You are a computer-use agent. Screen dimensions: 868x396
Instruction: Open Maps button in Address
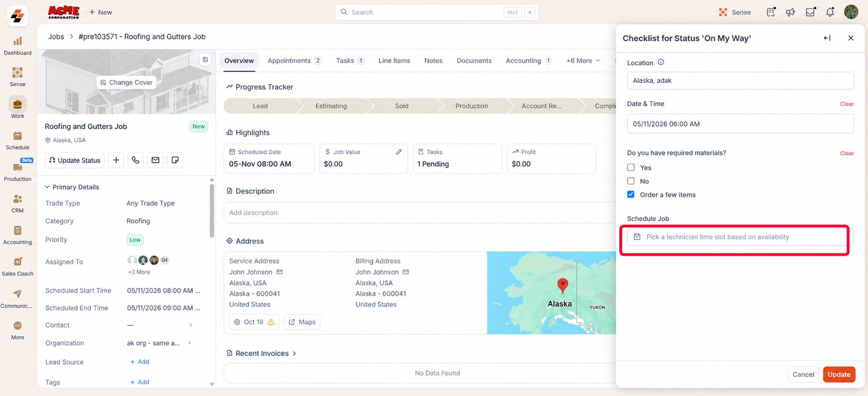click(302, 322)
